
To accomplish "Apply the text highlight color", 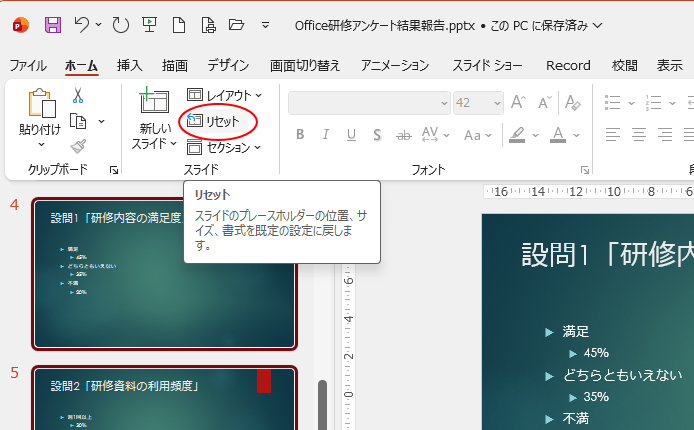I will [x=517, y=135].
